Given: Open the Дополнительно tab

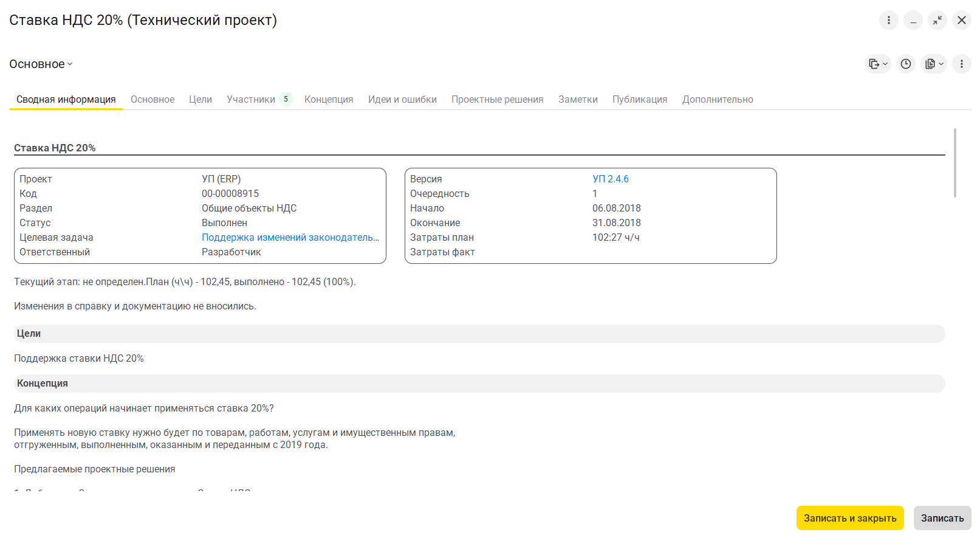Looking at the screenshot, I should (718, 100).
